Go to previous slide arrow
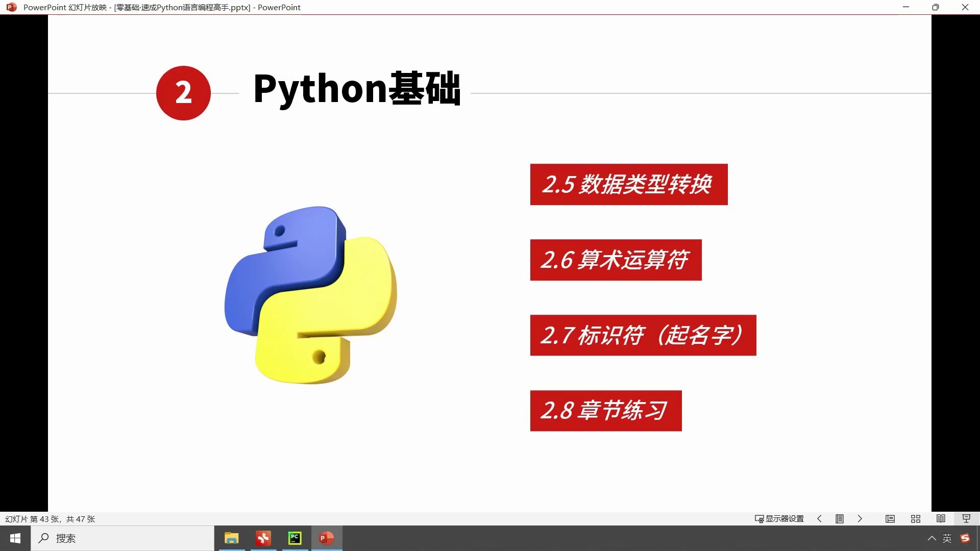 click(819, 518)
